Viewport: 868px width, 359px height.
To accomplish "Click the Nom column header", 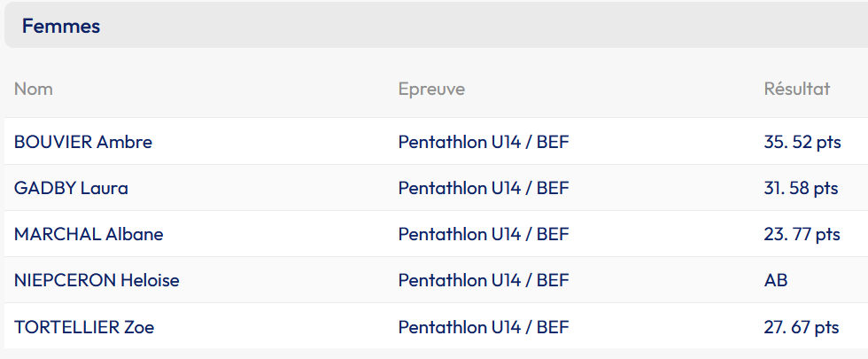I will (34, 89).
